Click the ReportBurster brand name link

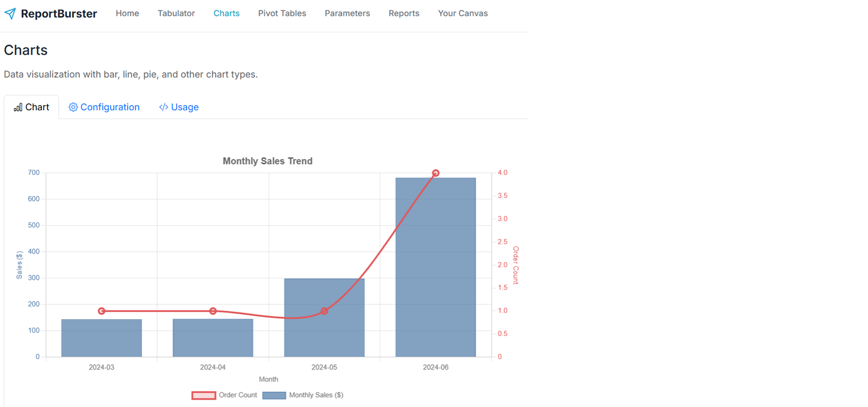[x=59, y=13]
